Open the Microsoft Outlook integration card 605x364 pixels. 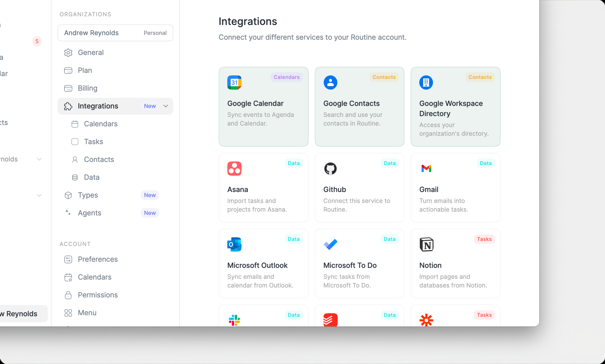pos(263,264)
